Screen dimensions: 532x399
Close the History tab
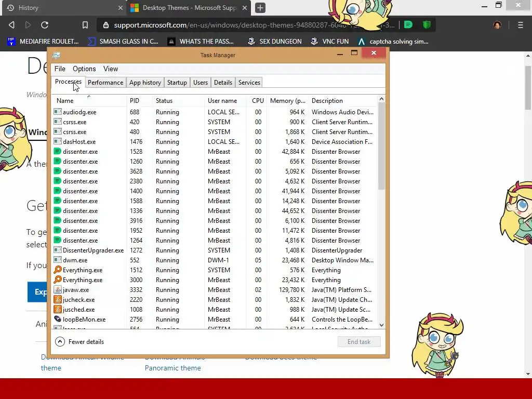click(120, 7)
